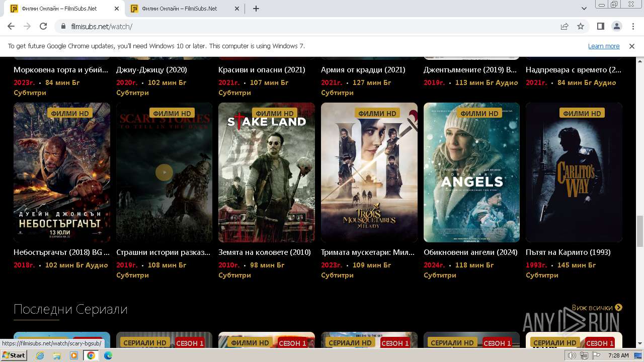Viewport: 644px width, 362px height.
Task: Share this page via share icon
Action: point(565,26)
